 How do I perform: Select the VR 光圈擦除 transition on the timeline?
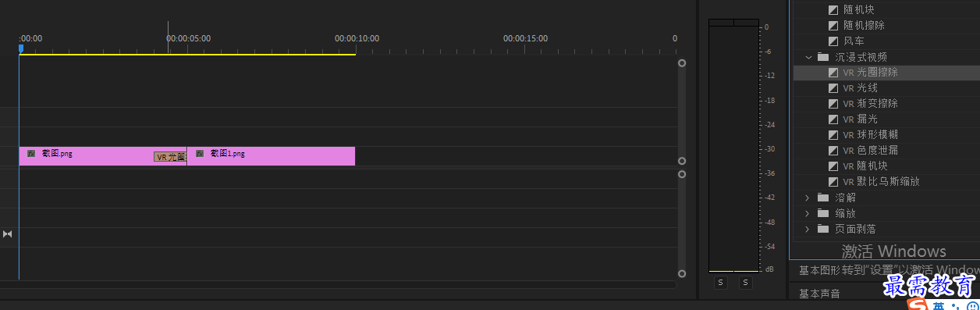coord(171,157)
